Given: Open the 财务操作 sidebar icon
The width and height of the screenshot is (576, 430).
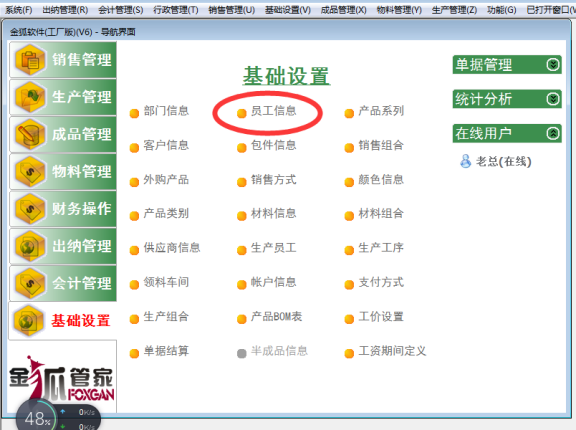Looking at the screenshot, I should click(x=30, y=209).
